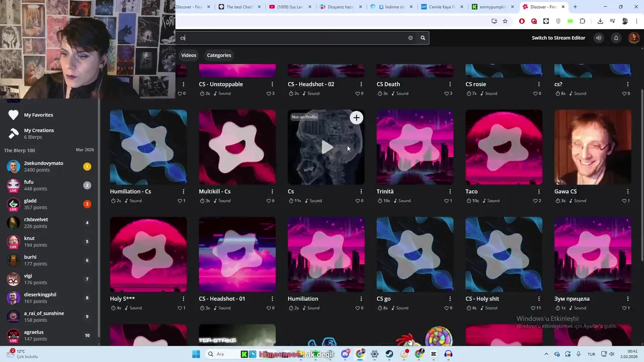Switch to Stream Editor
644x362 pixels.
pyautogui.click(x=558, y=38)
